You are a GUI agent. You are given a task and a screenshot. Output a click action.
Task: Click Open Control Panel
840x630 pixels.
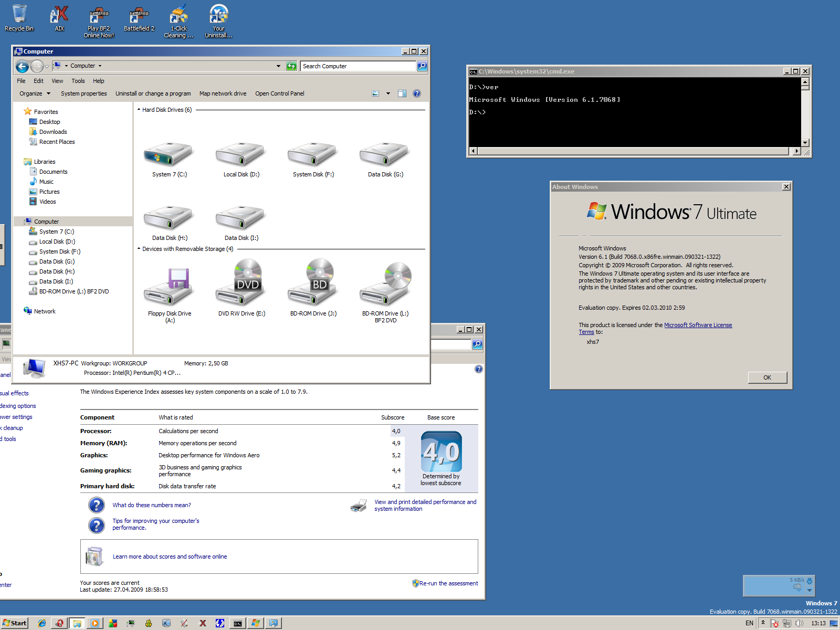280,93
